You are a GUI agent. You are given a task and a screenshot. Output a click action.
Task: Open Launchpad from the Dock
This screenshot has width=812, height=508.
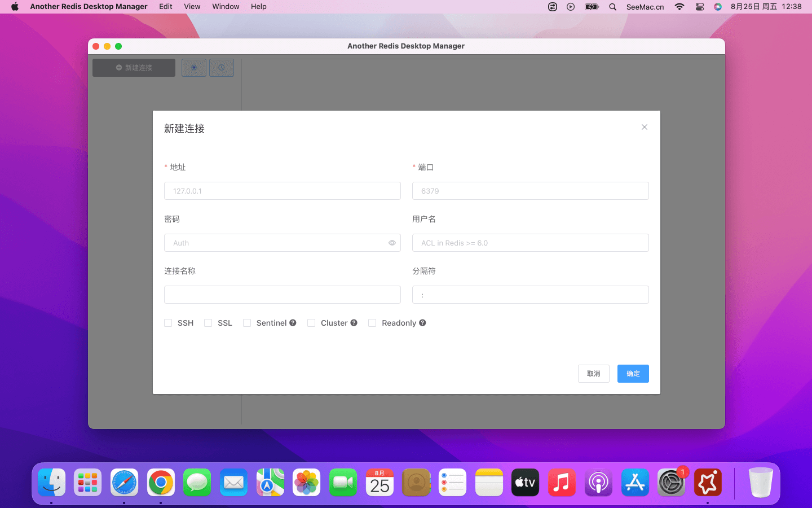click(88, 483)
